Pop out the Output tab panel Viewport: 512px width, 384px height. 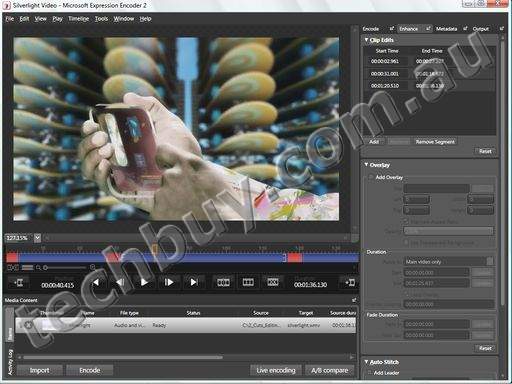(501, 29)
